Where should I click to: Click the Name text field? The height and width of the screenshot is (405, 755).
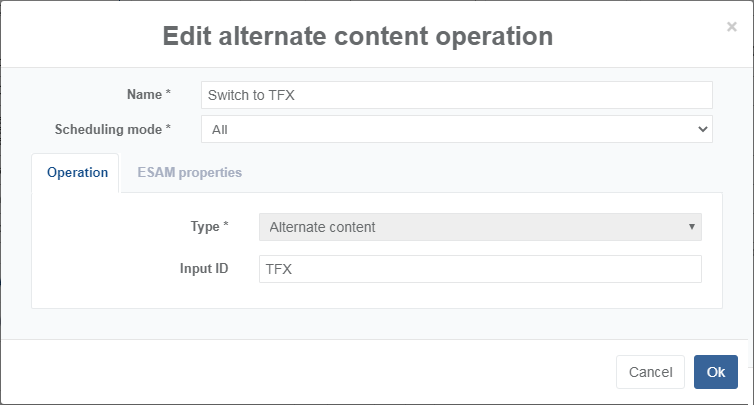pyautogui.click(x=456, y=95)
